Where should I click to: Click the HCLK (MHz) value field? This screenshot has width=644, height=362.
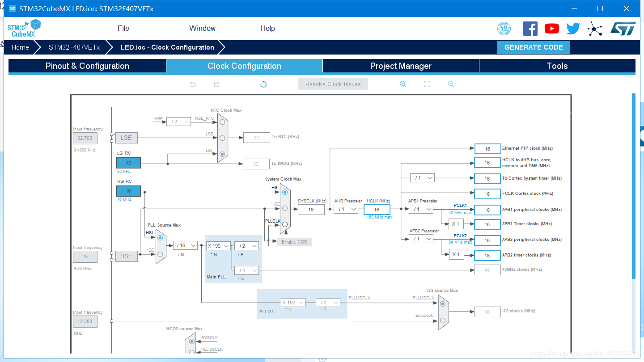tap(377, 210)
